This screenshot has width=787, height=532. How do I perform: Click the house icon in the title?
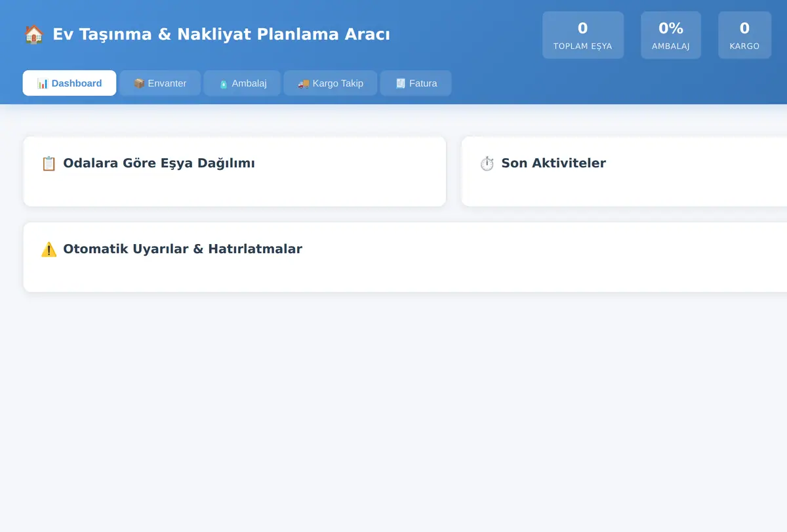(x=33, y=34)
